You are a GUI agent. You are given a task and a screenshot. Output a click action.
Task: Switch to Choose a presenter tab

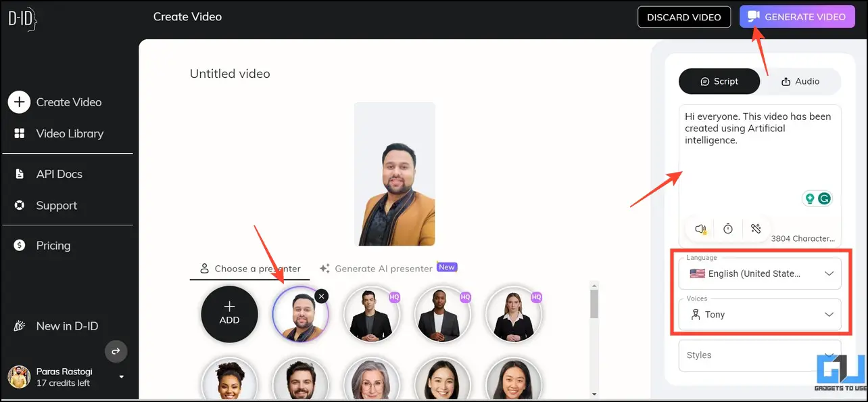[x=250, y=269]
